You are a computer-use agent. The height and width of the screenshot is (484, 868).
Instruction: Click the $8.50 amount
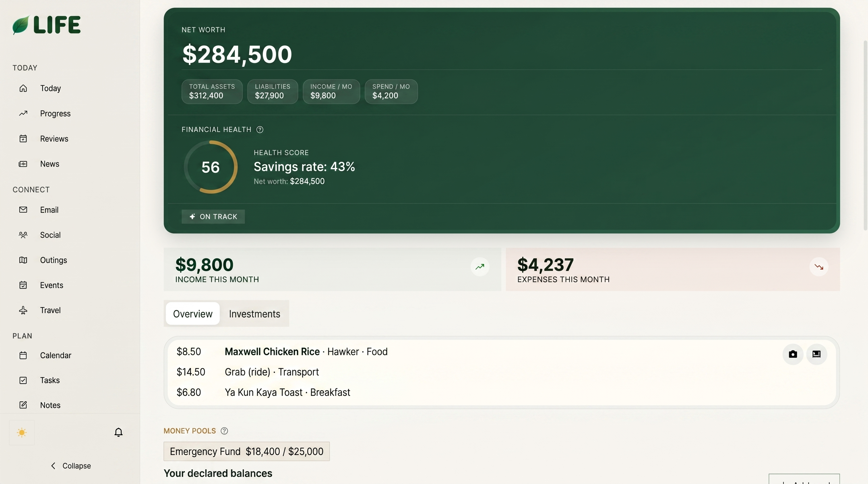pos(189,352)
